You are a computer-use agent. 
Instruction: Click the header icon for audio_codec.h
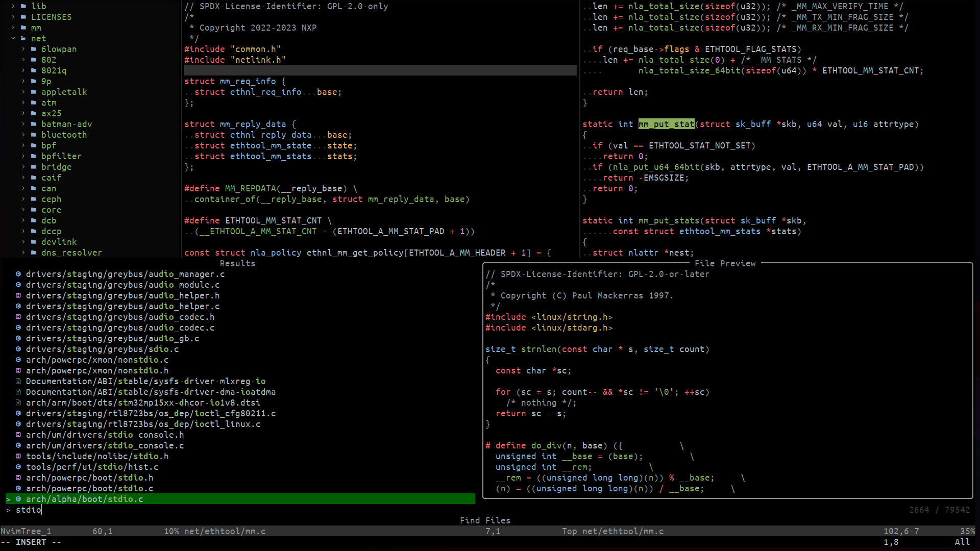point(18,317)
